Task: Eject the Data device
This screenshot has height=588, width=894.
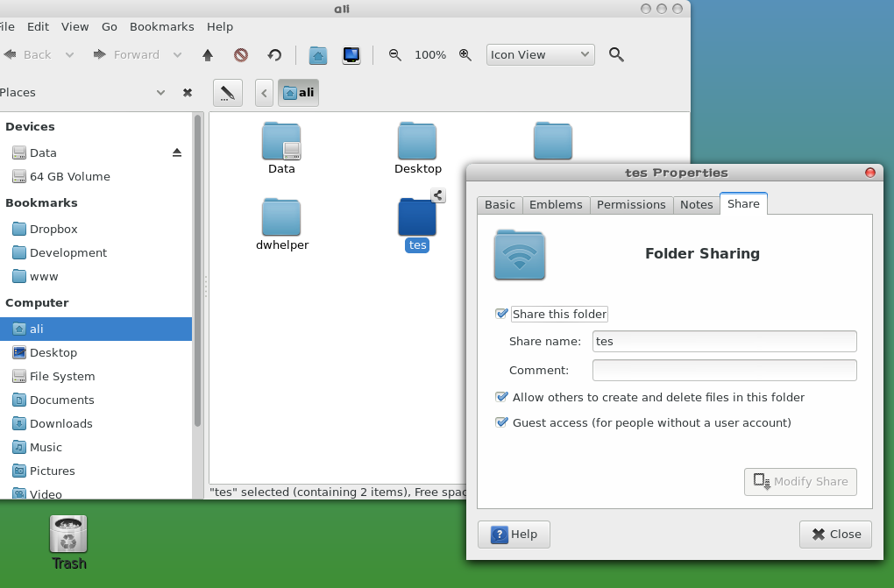Action: point(177,152)
